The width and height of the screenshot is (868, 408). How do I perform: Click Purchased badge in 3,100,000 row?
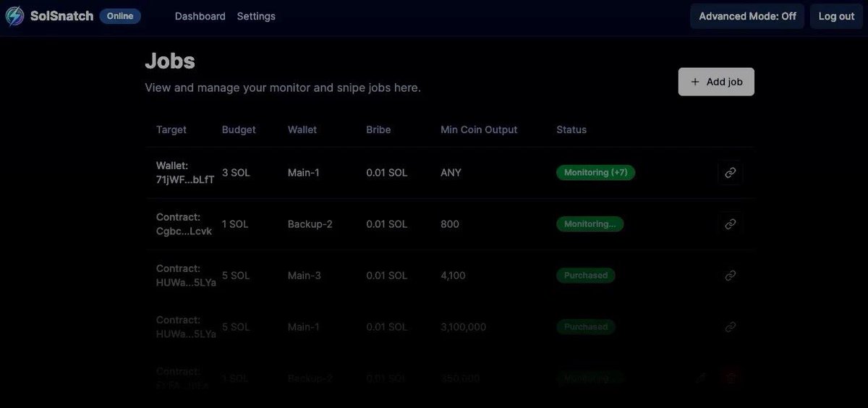point(586,327)
